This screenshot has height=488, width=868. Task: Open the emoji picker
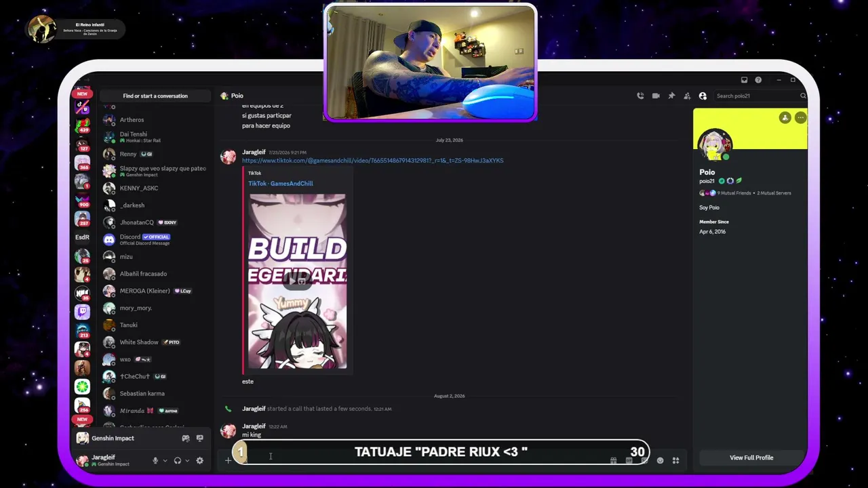pos(660,461)
